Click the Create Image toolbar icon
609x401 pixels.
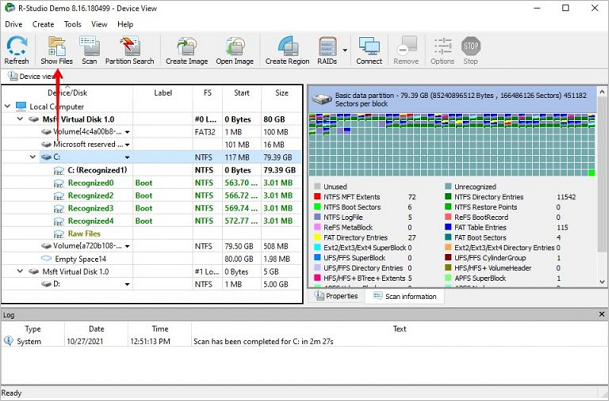[x=187, y=50]
